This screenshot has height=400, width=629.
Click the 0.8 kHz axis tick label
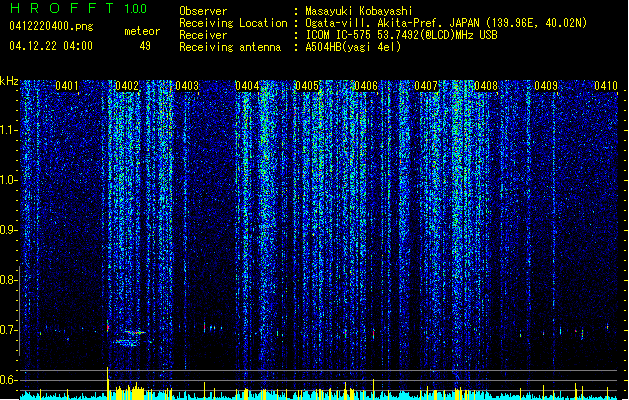pos(9,280)
